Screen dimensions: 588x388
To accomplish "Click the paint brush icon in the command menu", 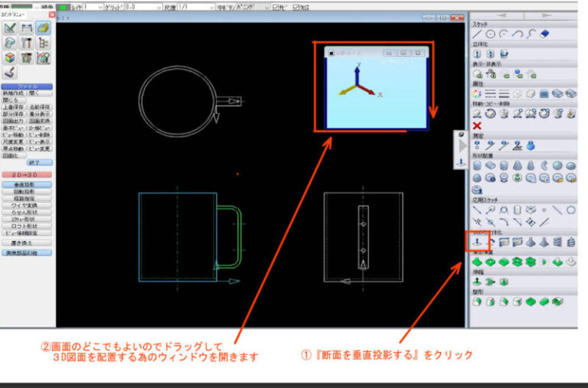I will (10, 73).
